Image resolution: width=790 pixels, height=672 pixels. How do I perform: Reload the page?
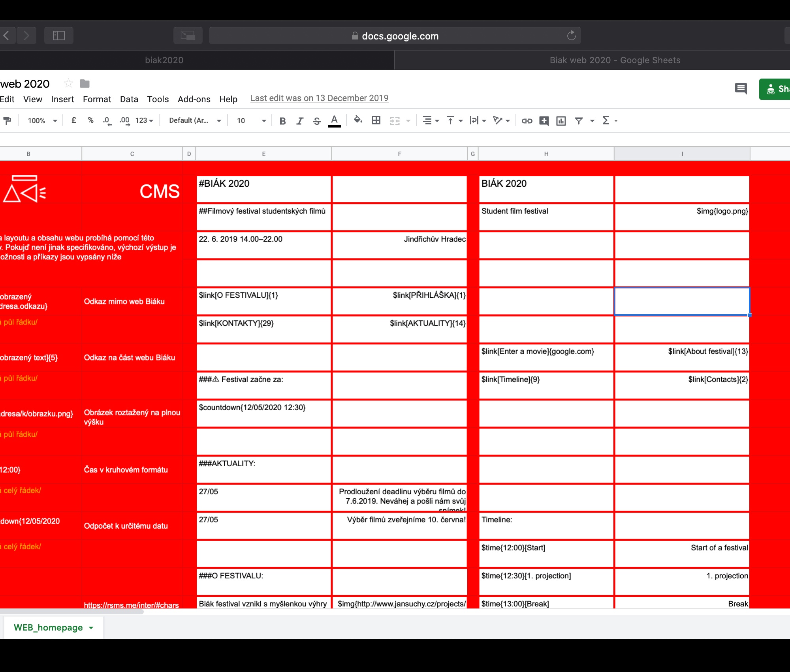(x=571, y=36)
